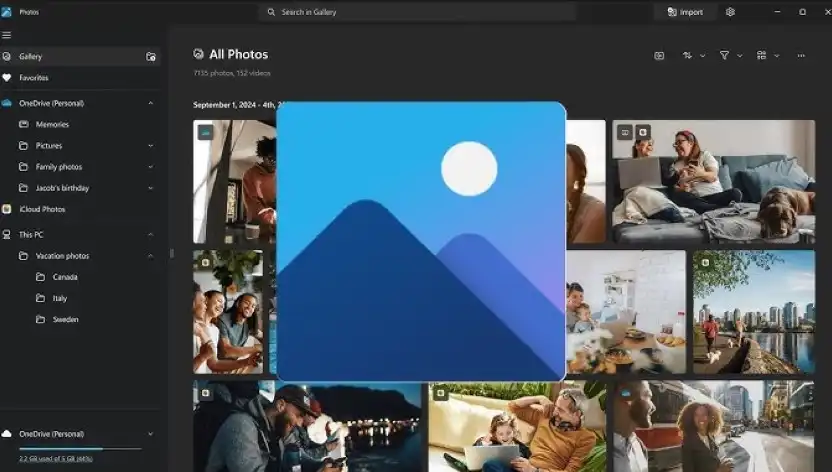The width and height of the screenshot is (832, 472).
Task: Collapse the OneDrive (Personal) section
Action: pos(151,103)
